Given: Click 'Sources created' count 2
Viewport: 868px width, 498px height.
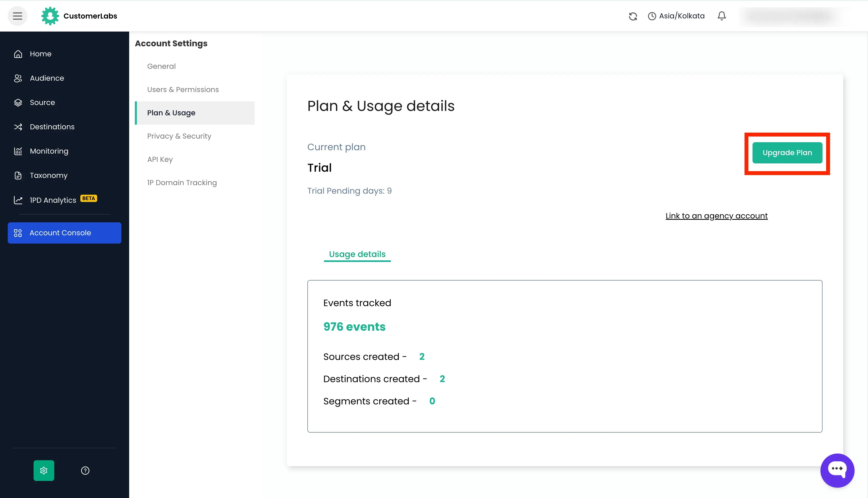Looking at the screenshot, I should pyautogui.click(x=422, y=357).
